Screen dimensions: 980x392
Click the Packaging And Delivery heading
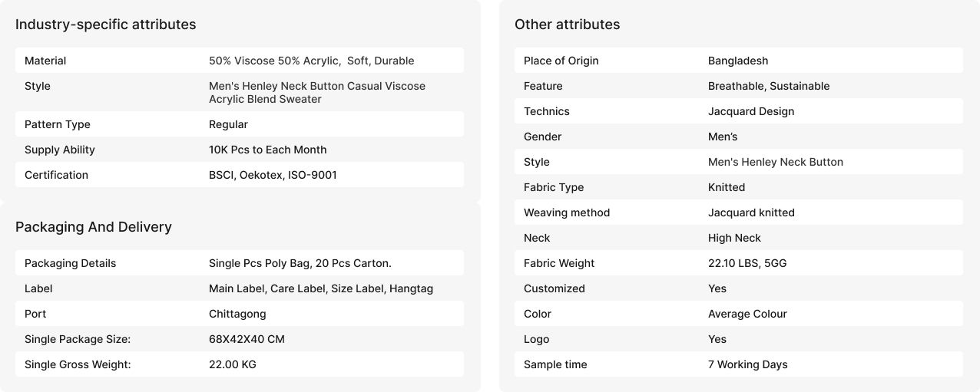point(94,227)
